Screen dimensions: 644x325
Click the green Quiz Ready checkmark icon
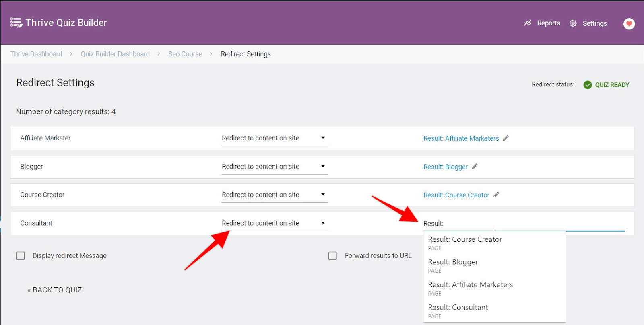pyautogui.click(x=588, y=85)
